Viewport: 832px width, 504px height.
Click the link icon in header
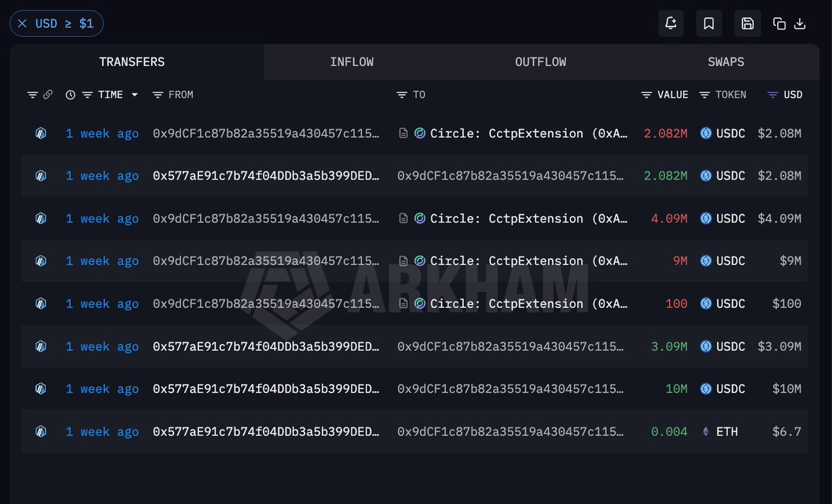[x=48, y=95]
